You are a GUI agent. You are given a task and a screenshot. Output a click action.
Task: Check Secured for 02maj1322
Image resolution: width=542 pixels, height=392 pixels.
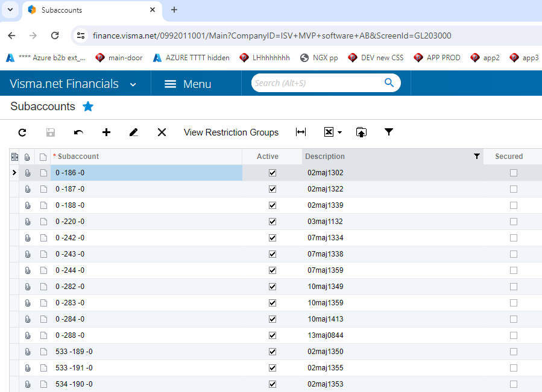(x=514, y=189)
